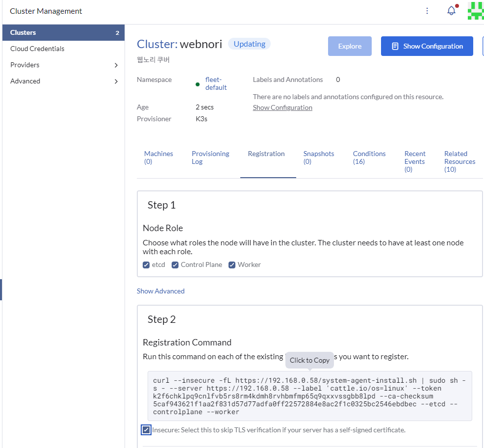Expand the Show Advanced options
The height and width of the screenshot is (448, 484).
[160, 291]
